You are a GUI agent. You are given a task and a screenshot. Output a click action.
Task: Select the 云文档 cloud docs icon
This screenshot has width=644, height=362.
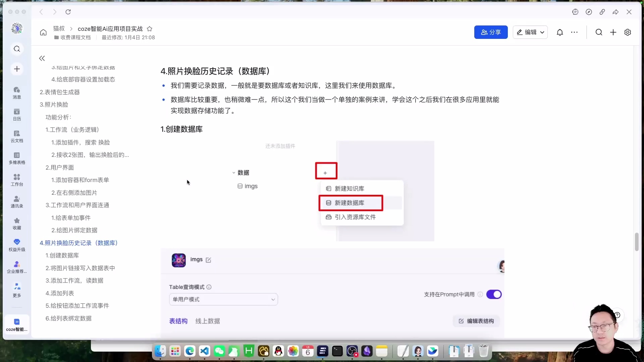17,136
